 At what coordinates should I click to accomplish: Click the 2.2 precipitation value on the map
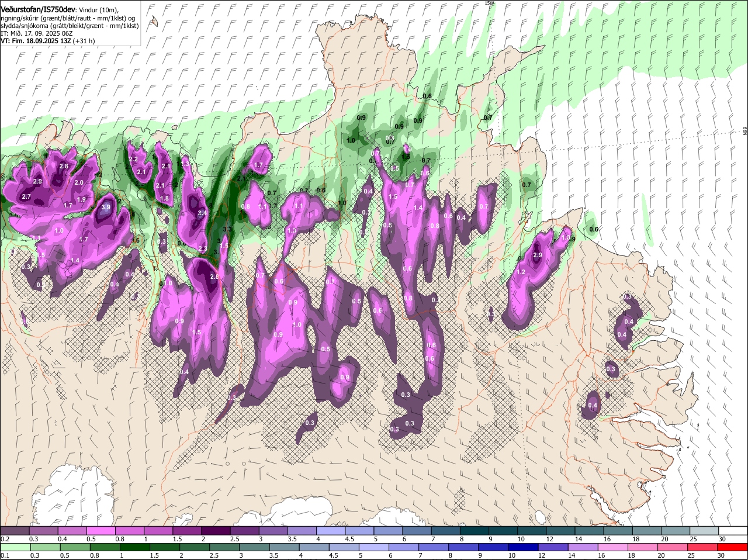(133, 159)
